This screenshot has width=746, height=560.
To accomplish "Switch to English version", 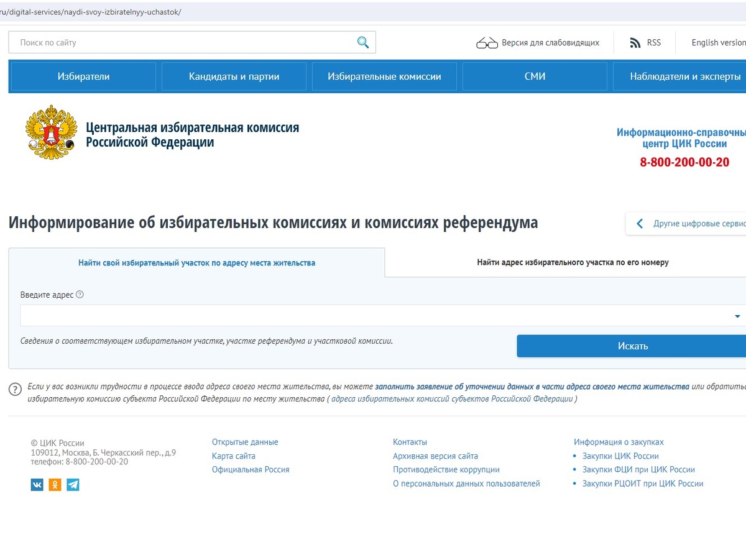I will (719, 43).
